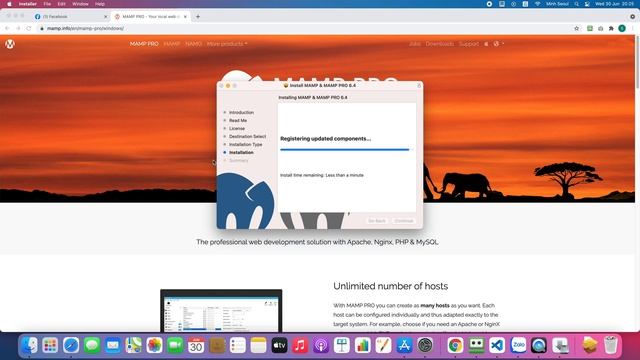Open Wi-Fi status in menu bar
Screen dimensions: 640x360
(x=538, y=4)
